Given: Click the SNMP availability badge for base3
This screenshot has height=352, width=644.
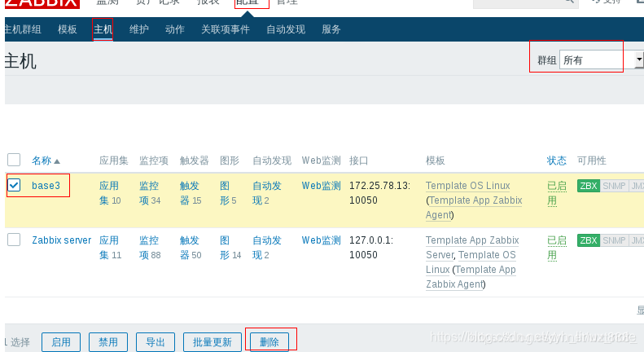Looking at the screenshot, I should click(614, 186).
